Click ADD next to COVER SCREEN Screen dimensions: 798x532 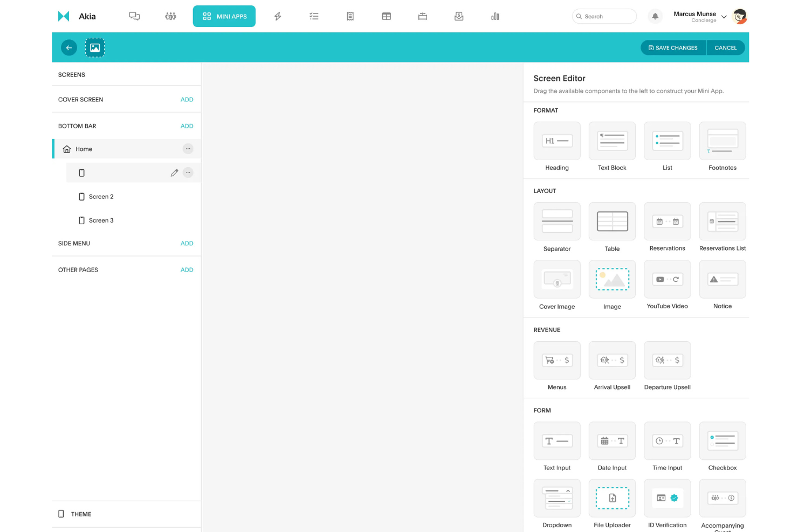(187, 99)
